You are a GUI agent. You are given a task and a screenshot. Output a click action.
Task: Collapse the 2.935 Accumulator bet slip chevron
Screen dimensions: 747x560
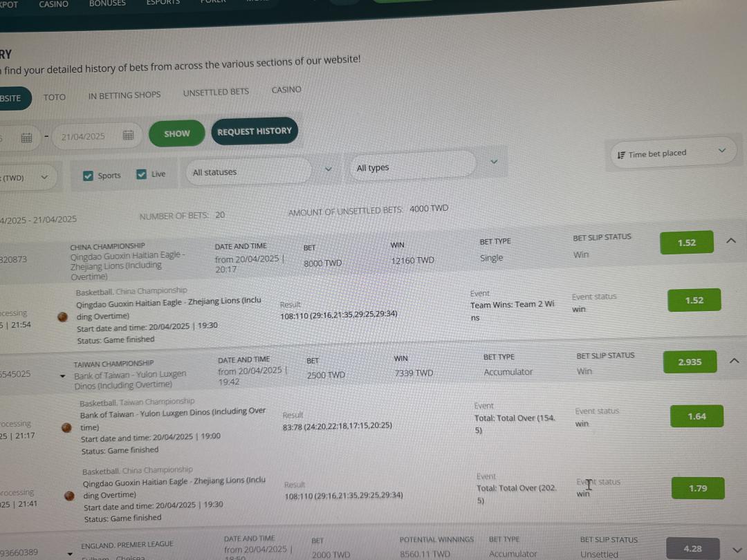(x=734, y=361)
